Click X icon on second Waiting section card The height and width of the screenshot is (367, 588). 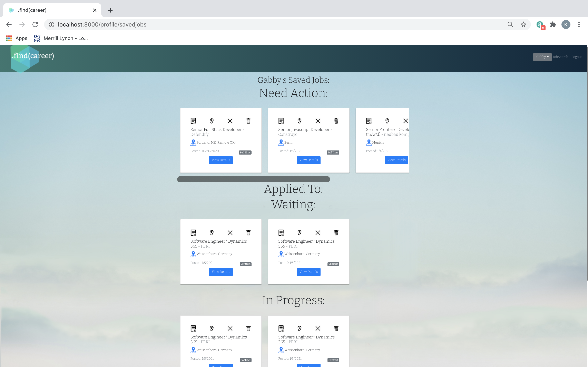(x=318, y=232)
